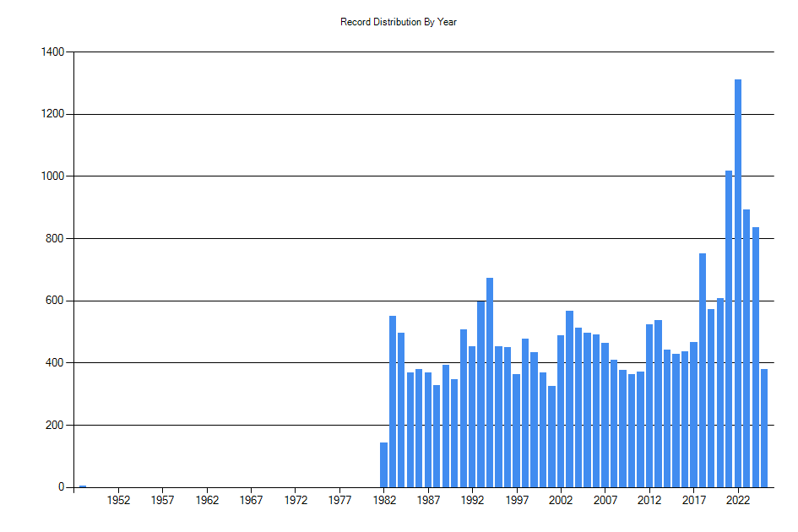The image size is (798, 532).
Task: Click x-axis label 2022
Action: [x=737, y=501]
